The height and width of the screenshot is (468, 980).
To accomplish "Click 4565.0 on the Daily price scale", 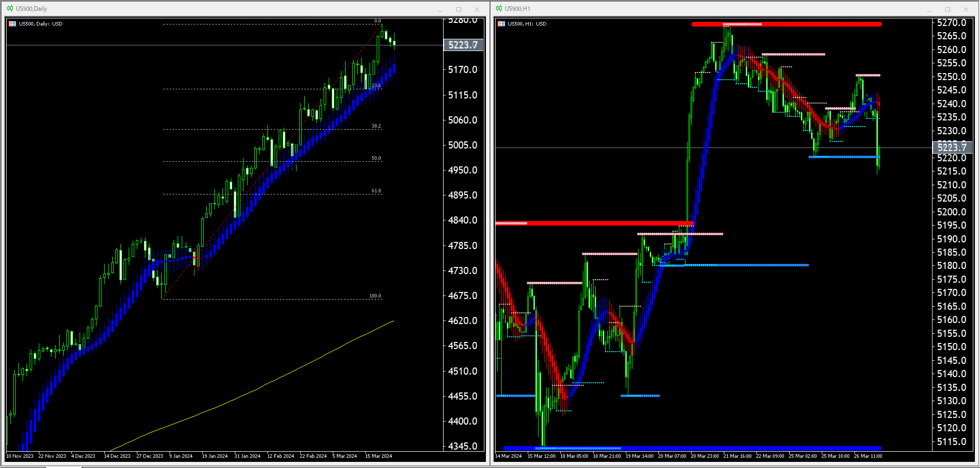I will [463, 346].
